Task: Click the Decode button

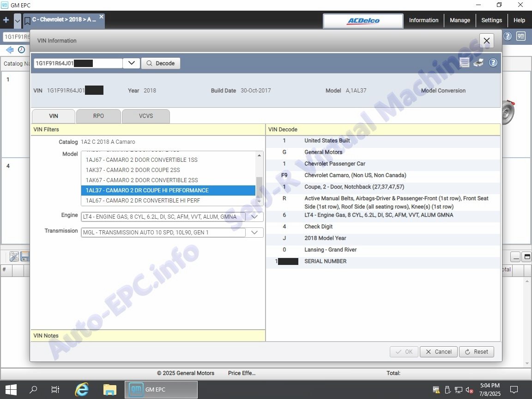Action: click(x=161, y=63)
